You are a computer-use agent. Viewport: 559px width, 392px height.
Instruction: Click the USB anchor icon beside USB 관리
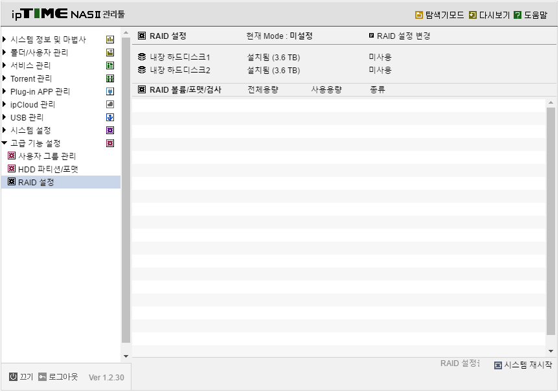coord(110,117)
